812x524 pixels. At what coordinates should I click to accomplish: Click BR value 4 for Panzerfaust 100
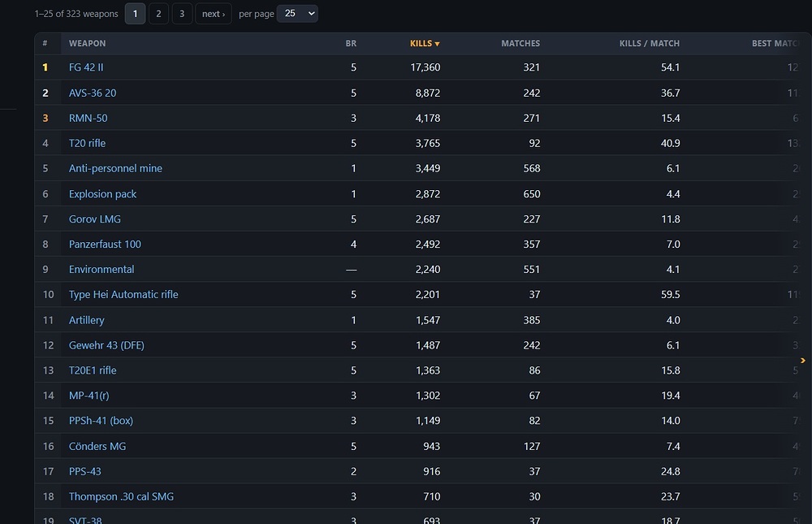click(x=354, y=244)
